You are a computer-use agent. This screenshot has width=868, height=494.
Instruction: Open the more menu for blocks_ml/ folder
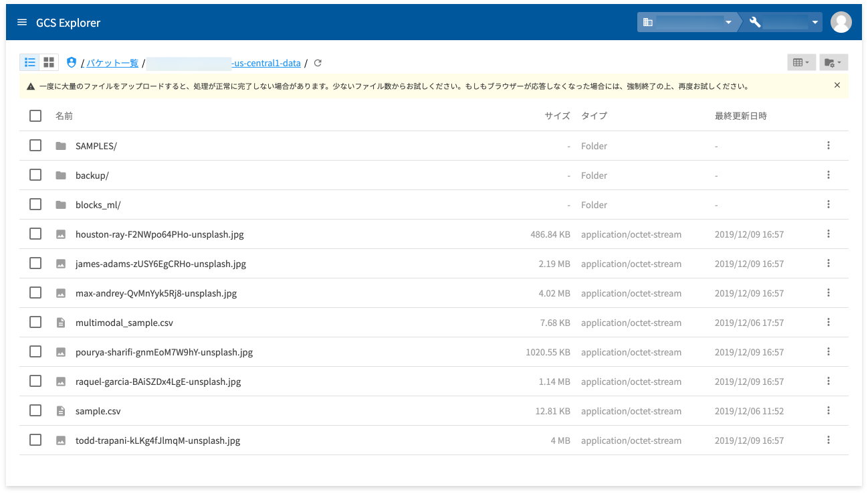tap(829, 204)
